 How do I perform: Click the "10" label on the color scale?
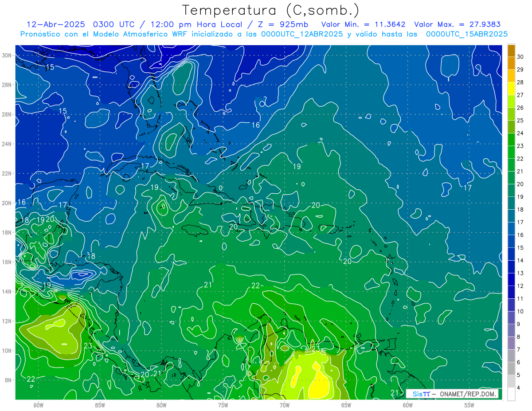[x=520, y=312]
